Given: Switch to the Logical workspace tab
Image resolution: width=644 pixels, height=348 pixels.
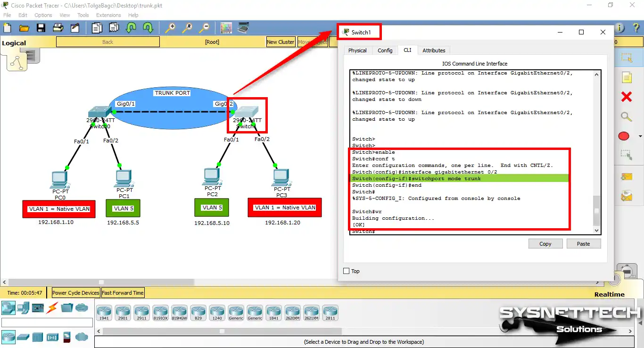Looking at the screenshot, I should (14, 43).
